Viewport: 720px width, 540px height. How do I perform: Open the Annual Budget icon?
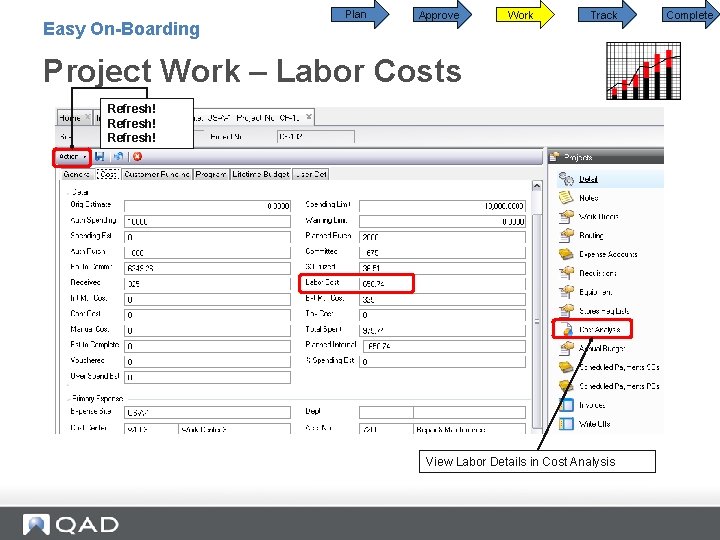566,348
